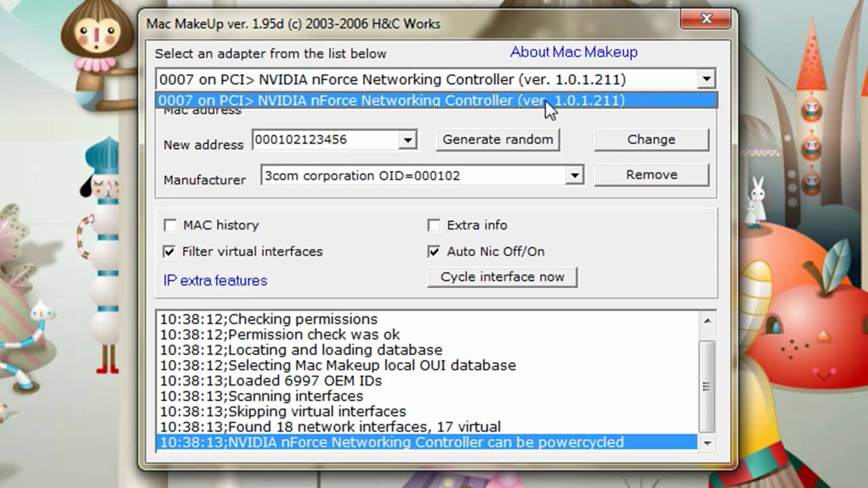The height and width of the screenshot is (488, 868).
Task: Click the log scrollbar thumb
Action: pos(707,386)
